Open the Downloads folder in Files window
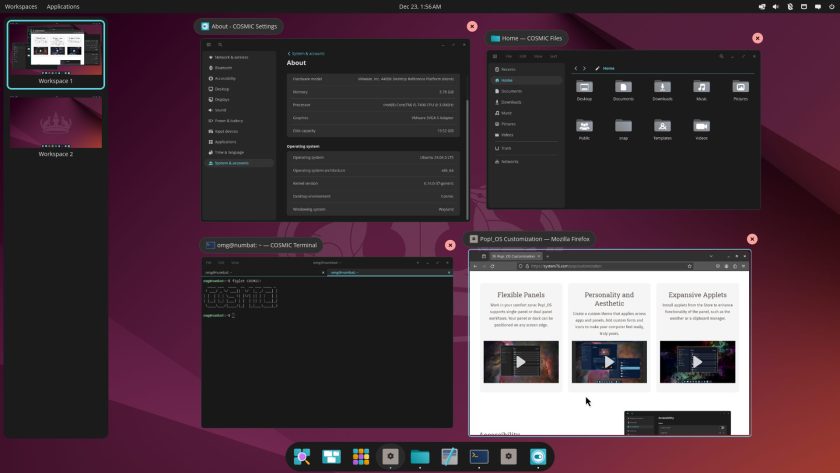This screenshot has height=473, width=840. [x=662, y=91]
